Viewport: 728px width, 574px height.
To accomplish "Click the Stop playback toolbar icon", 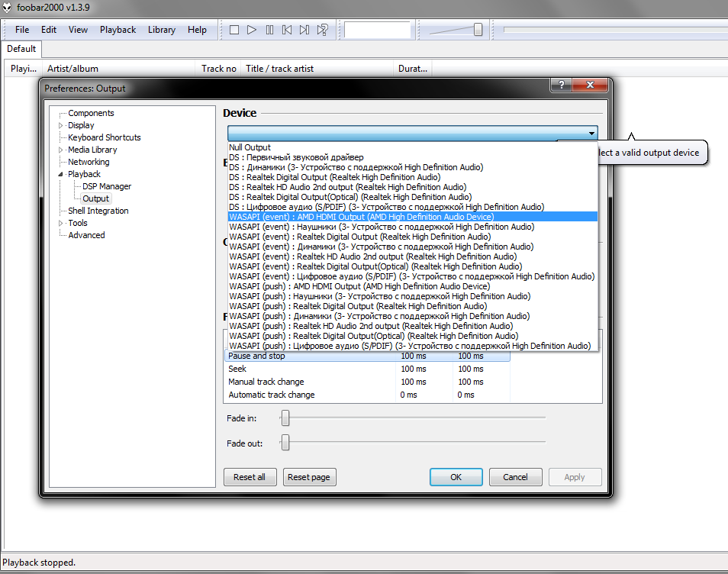I will pyautogui.click(x=234, y=30).
